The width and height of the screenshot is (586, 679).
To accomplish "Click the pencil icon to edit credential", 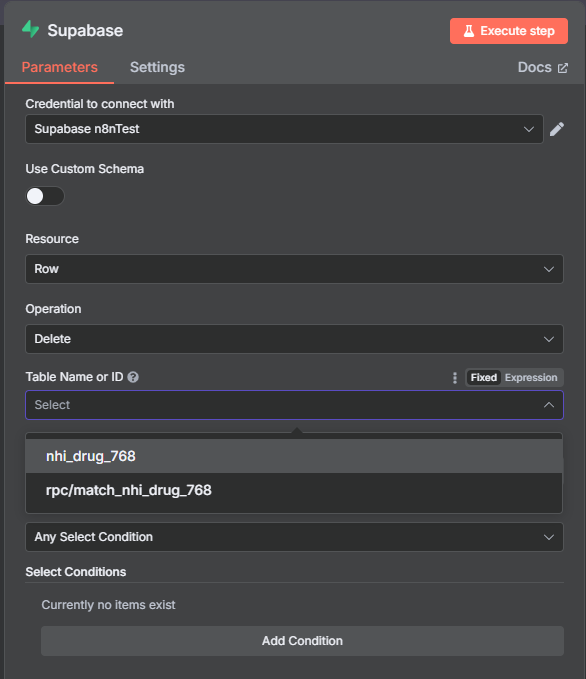I will 557,129.
